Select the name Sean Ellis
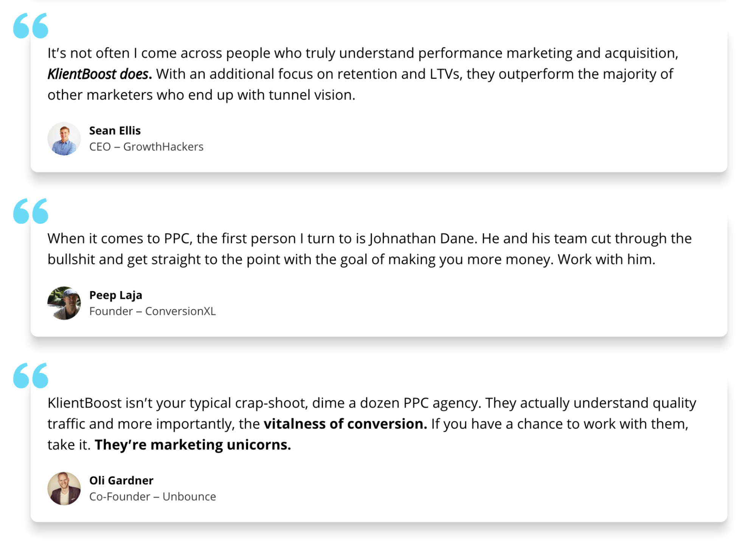Screen dimensions: 756x541 coord(115,131)
